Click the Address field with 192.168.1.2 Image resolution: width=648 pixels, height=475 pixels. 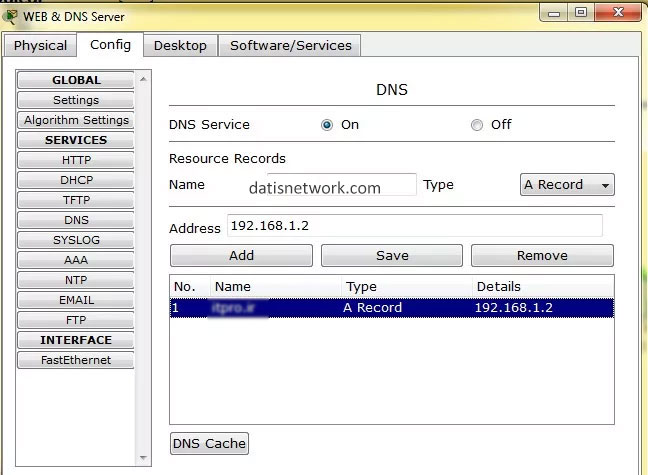[x=415, y=226]
